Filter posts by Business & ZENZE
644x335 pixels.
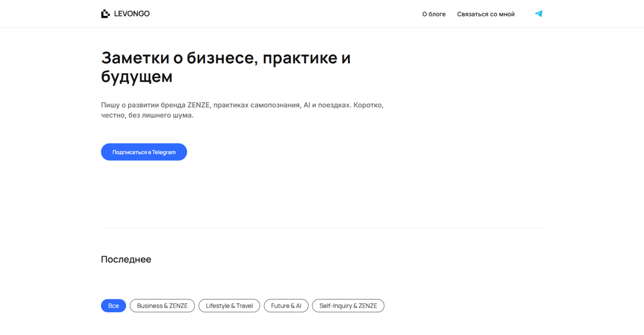click(x=162, y=306)
